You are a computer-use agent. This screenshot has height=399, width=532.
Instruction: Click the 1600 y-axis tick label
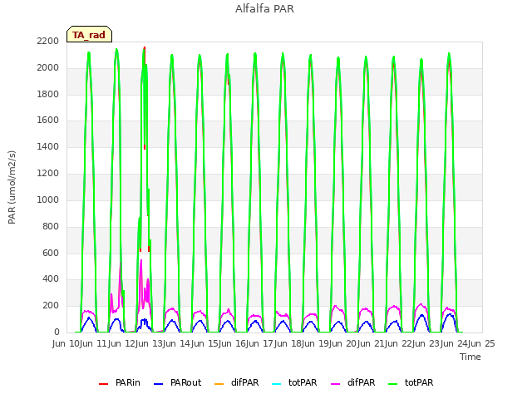click(48, 120)
